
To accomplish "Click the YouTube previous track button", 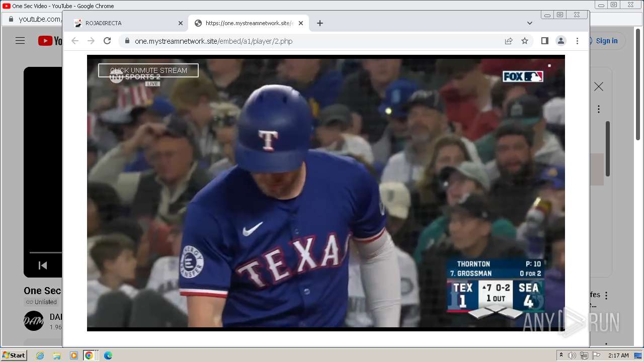I will pyautogui.click(x=43, y=265).
